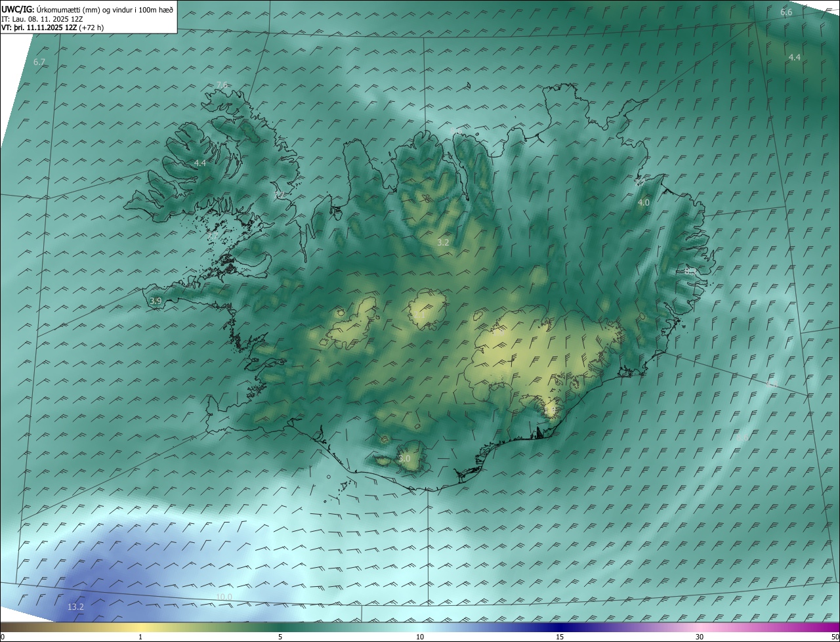This screenshot has width=840, height=642.
Task: Click the colour scale tick labelled 30
Action: [x=700, y=637]
